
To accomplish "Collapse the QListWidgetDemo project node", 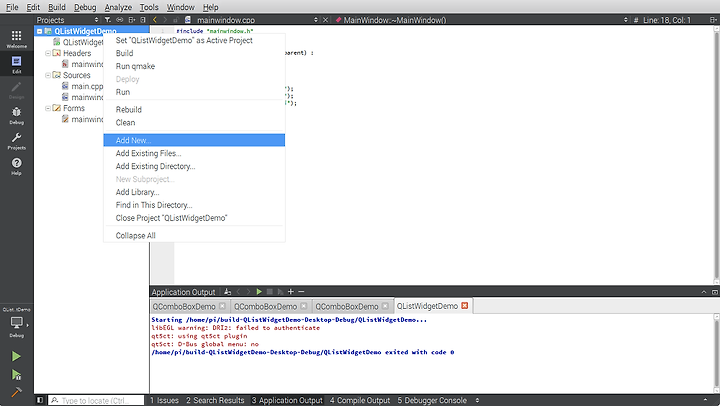I will tap(40, 31).
